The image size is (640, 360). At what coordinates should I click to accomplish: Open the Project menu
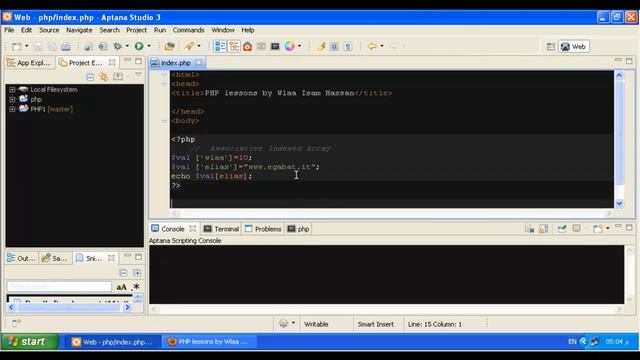pyautogui.click(x=136, y=30)
